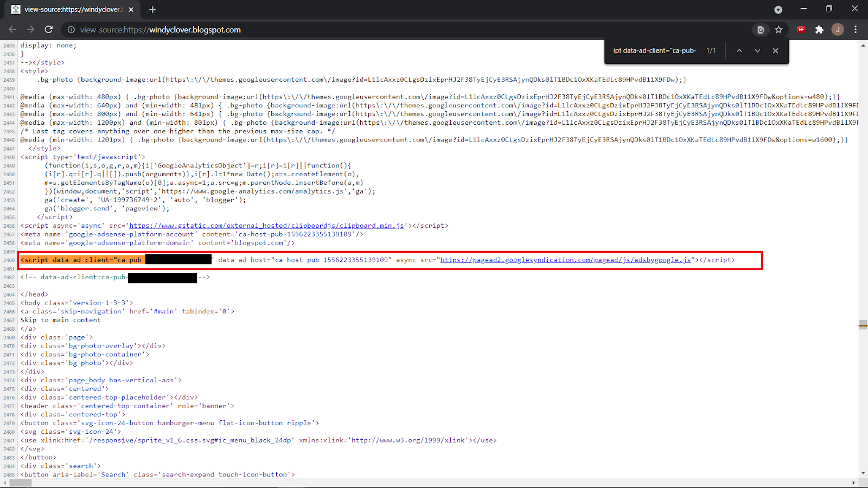Click the "<svg class='svg-icon-24'>" line
The width and height of the screenshot is (868, 488).
[71, 432]
